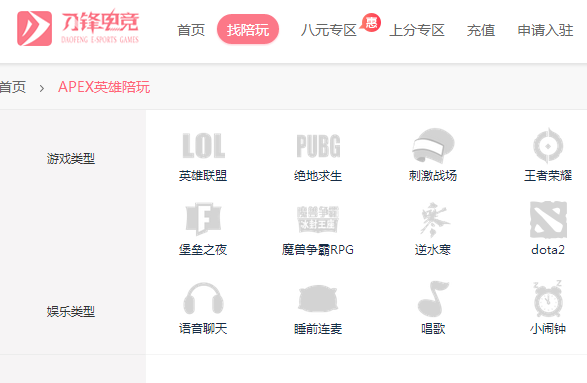Click the 刺激战场 label
This screenshot has height=383, width=587.
433,175
